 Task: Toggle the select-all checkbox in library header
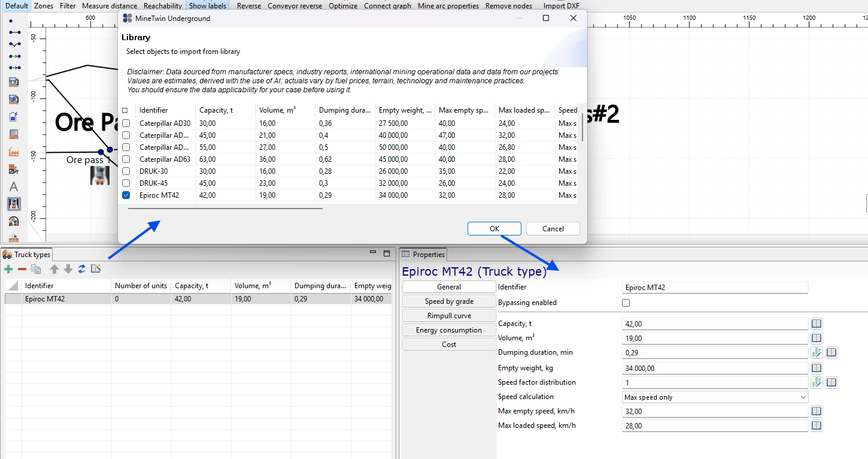(x=125, y=110)
